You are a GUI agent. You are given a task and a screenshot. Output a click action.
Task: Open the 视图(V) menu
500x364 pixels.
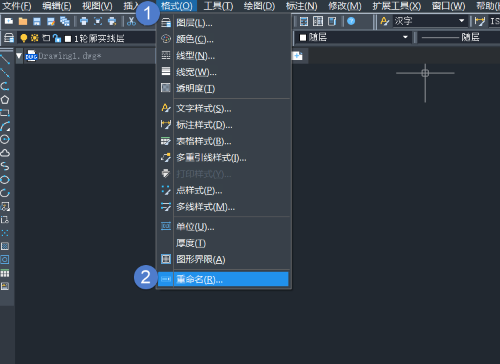[x=97, y=6]
